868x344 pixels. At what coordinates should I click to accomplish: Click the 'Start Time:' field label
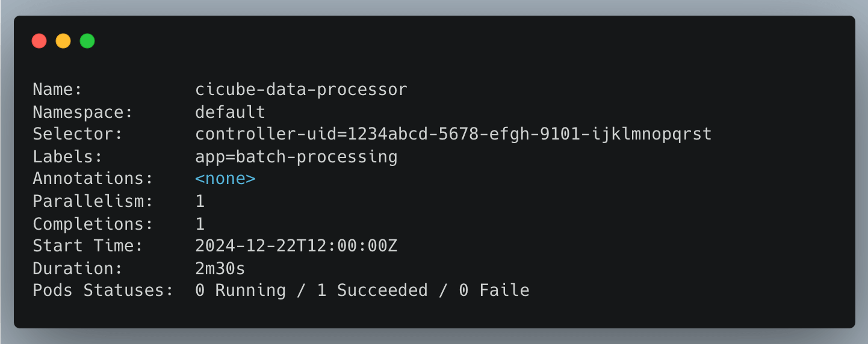88,246
